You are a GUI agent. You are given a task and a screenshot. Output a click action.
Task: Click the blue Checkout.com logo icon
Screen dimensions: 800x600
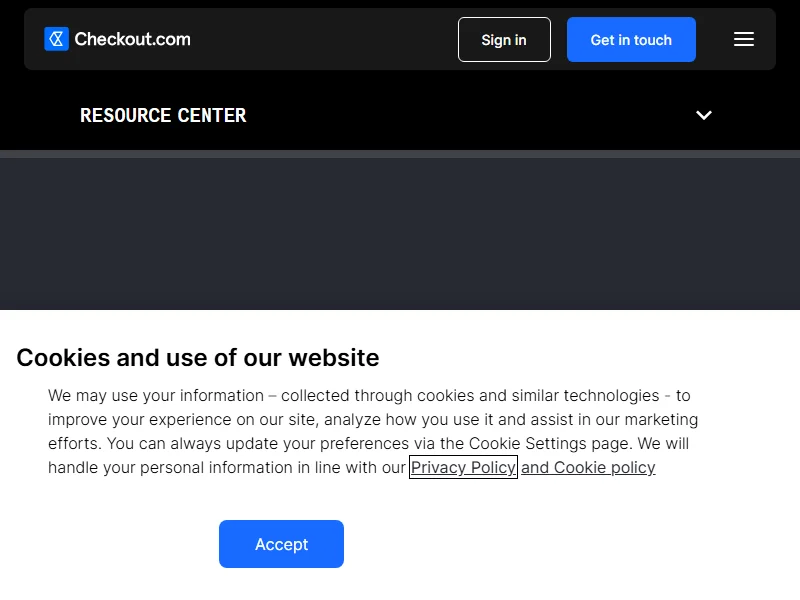(x=56, y=39)
